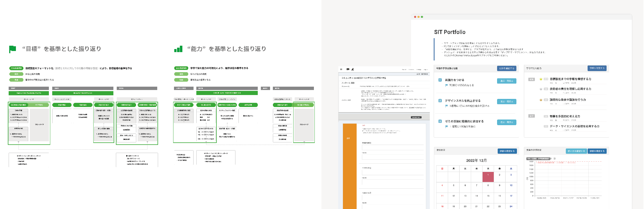Click the flag icon next to TOEICで550点をとる
This screenshot has width=644, height=209.
(447, 85)
